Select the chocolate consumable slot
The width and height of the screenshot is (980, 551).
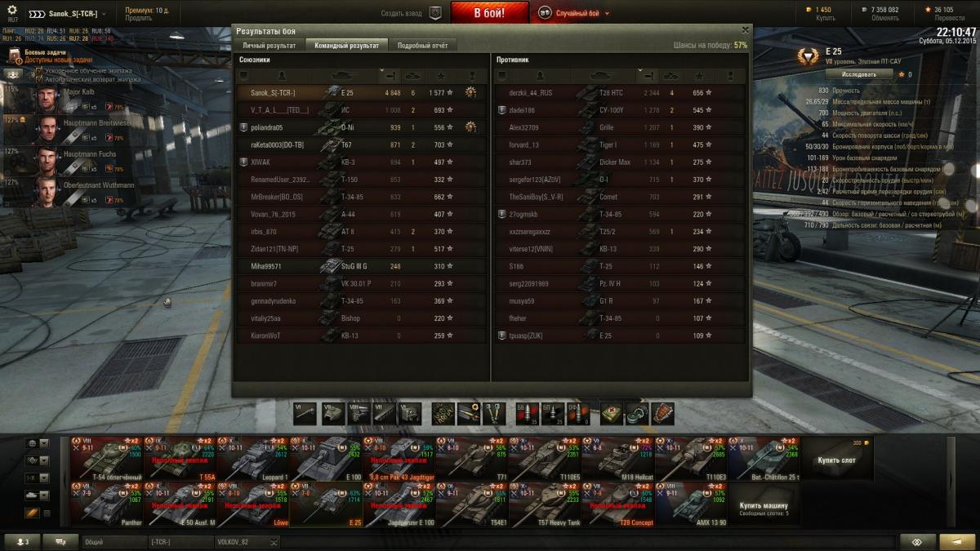tap(662, 413)
